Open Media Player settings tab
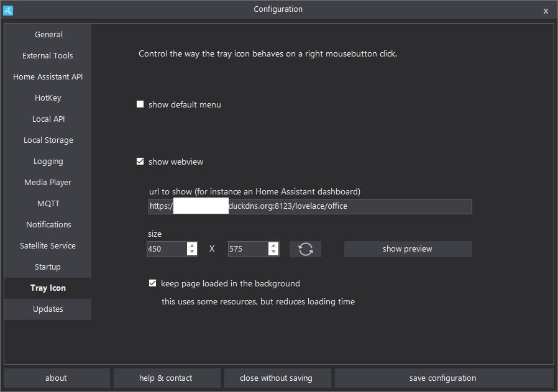 click(48, 183)
